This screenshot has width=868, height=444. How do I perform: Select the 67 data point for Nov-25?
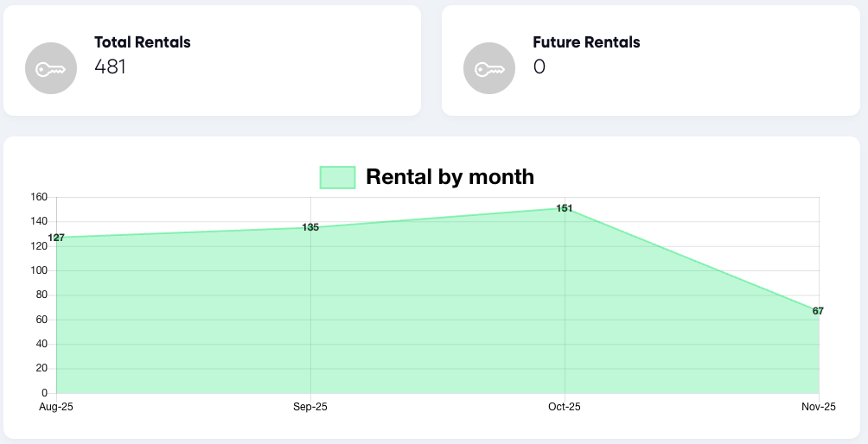(818, 311)
